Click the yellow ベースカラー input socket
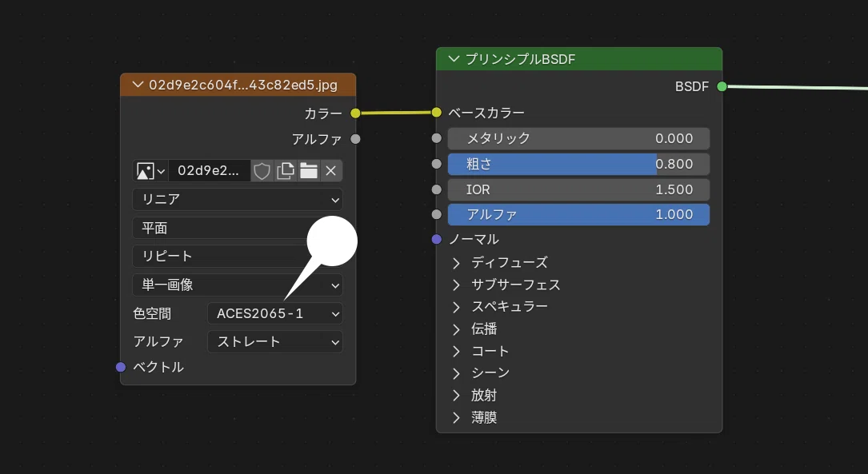This screenshot has width=868, height=474. [x=437, y=113]
